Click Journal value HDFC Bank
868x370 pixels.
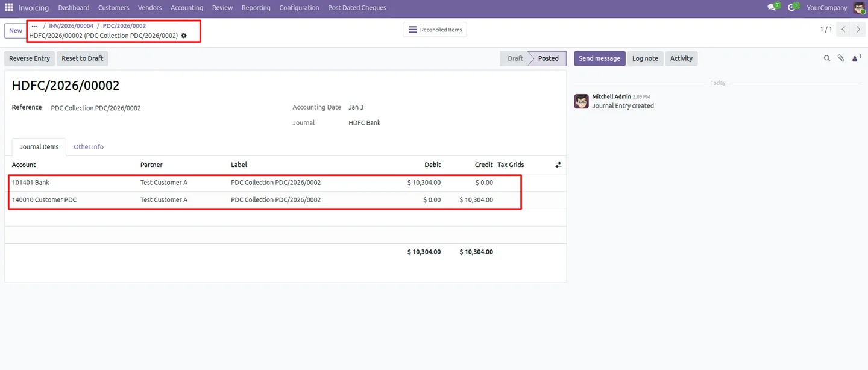click(x=365, y=122)
